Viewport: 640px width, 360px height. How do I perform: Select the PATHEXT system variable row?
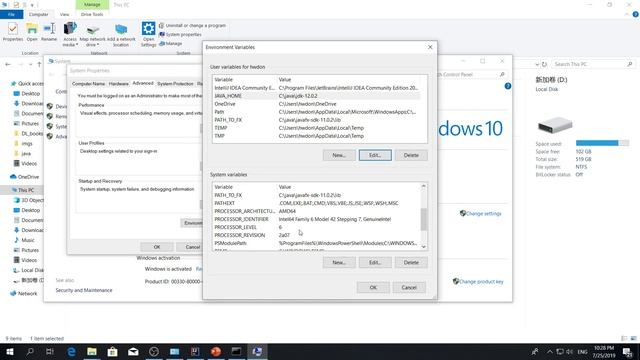coord(316,203)
